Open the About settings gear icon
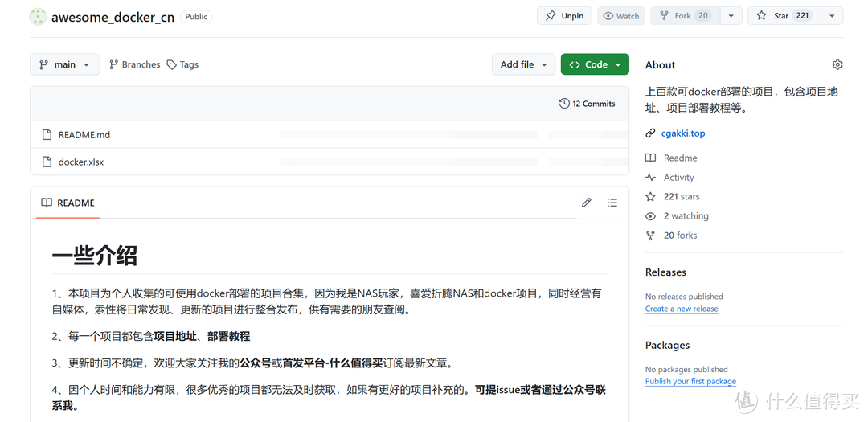This screenshot has height=422, width=868. [837, 65]
